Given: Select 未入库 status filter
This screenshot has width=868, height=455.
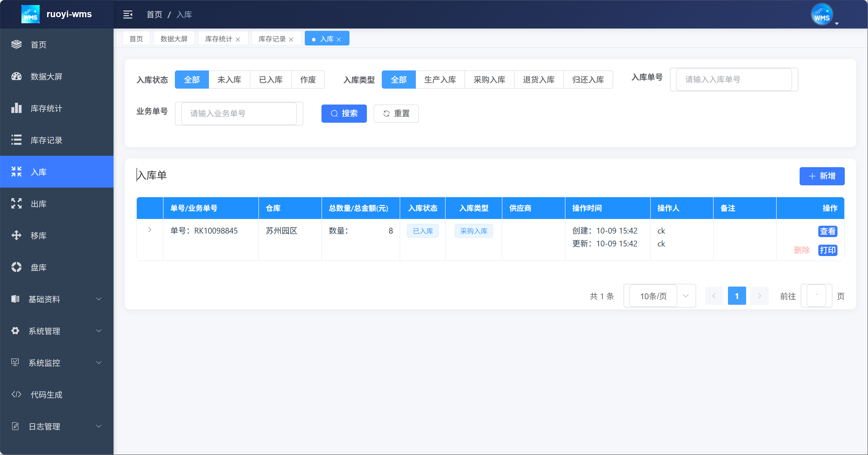Looking at the screenshot, I should coord(229,80).
